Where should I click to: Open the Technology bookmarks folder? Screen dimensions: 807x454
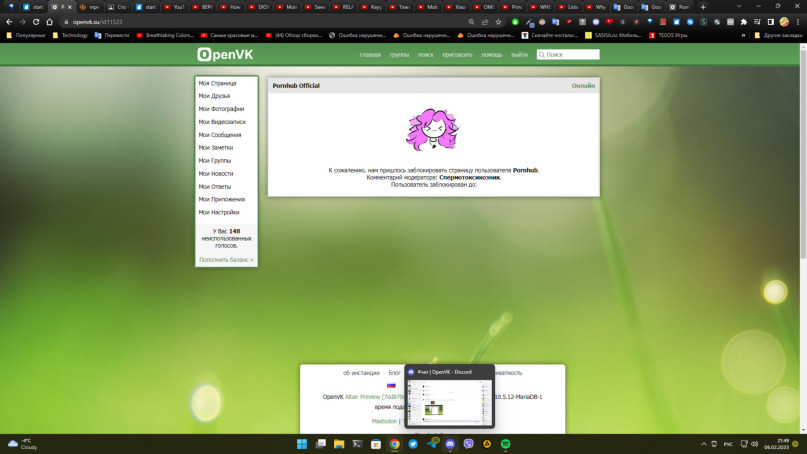pos(70,36)
